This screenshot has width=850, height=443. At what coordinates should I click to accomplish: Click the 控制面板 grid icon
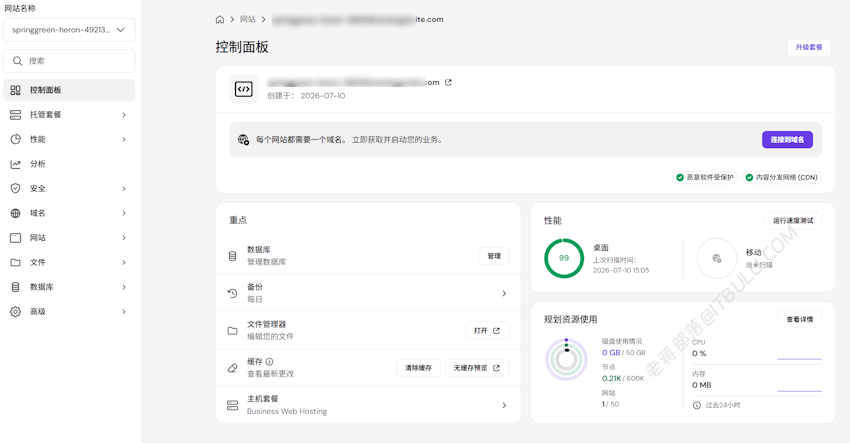tap(16, 90)
